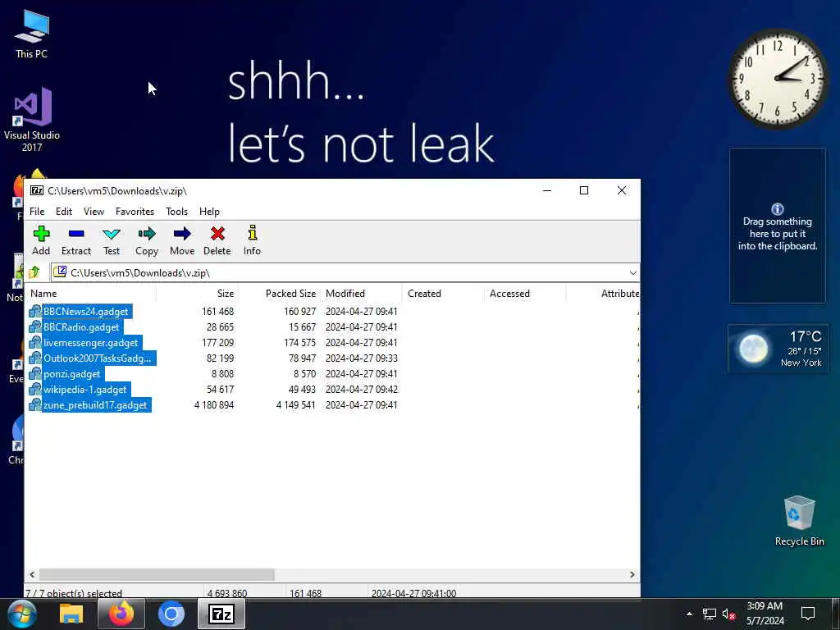Show hidden system tray icons
This screenshot has width=840, height=630.
(689, 614)
